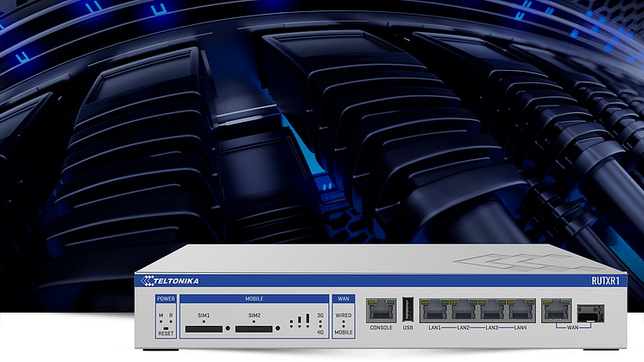Image resolution: width=644 pixels, height=362 pixels.
Task: Click the MOBILE WAN status label
Action: [x=344, y=332]
